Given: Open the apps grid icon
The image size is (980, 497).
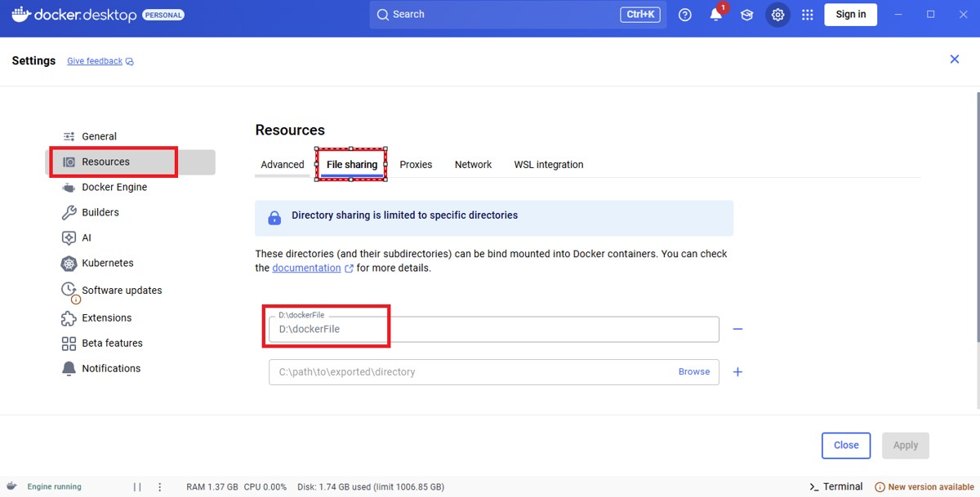Looking at the screenshot, I should pyautogui.click(x=808, y=15).
